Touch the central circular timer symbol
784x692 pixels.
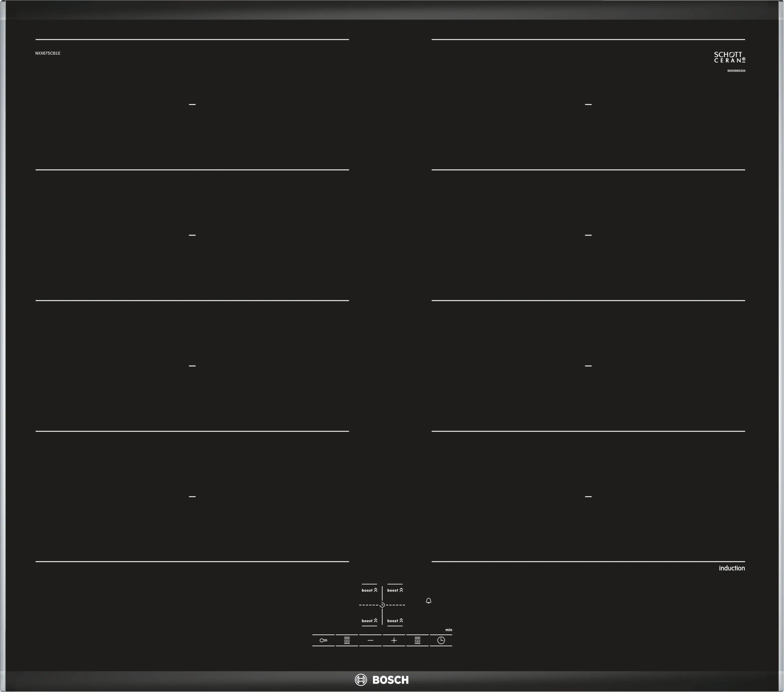coord(382,605)
